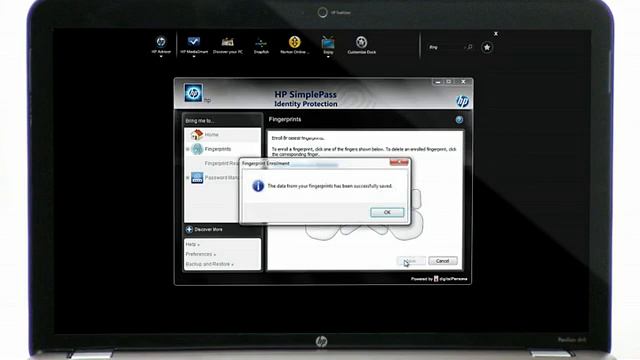
Task: Select Fingerprints in the sidebar
Action: tap(218, 149)
